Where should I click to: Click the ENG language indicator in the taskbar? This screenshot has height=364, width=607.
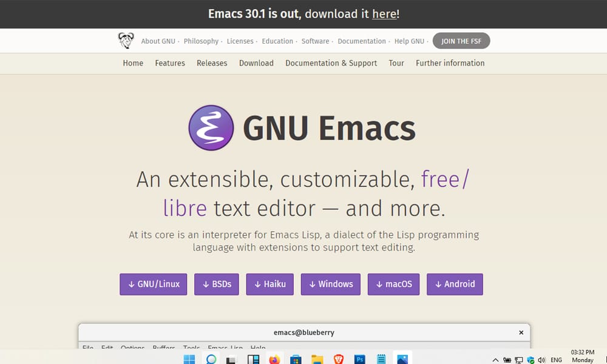[x=556, y=359]
